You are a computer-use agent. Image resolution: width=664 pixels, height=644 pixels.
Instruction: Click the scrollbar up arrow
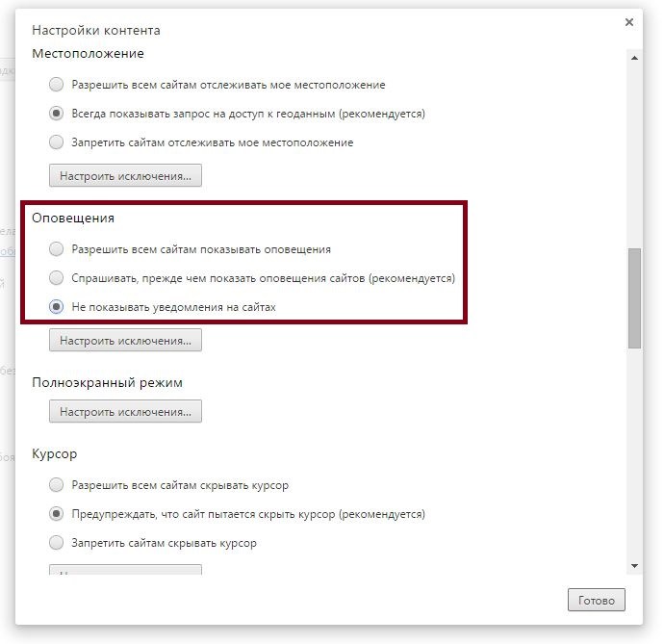(x=634, y=58)
